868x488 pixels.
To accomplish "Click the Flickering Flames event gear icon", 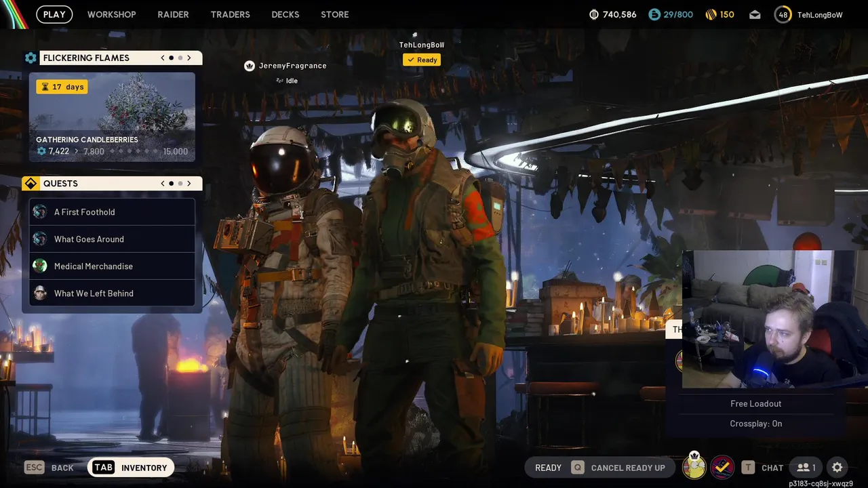I will click(x=31, y=58).
